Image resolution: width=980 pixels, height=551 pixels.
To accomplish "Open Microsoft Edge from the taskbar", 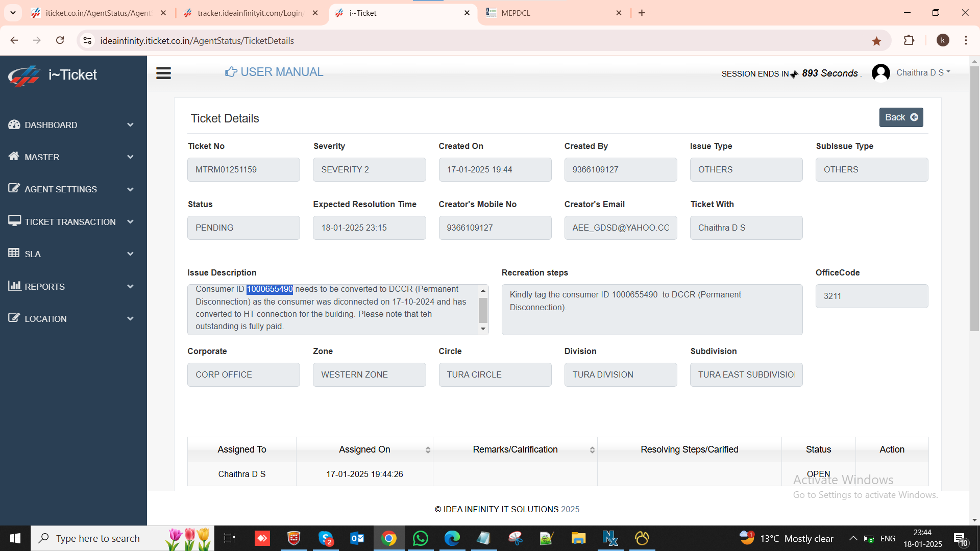I will coord(452,538).
